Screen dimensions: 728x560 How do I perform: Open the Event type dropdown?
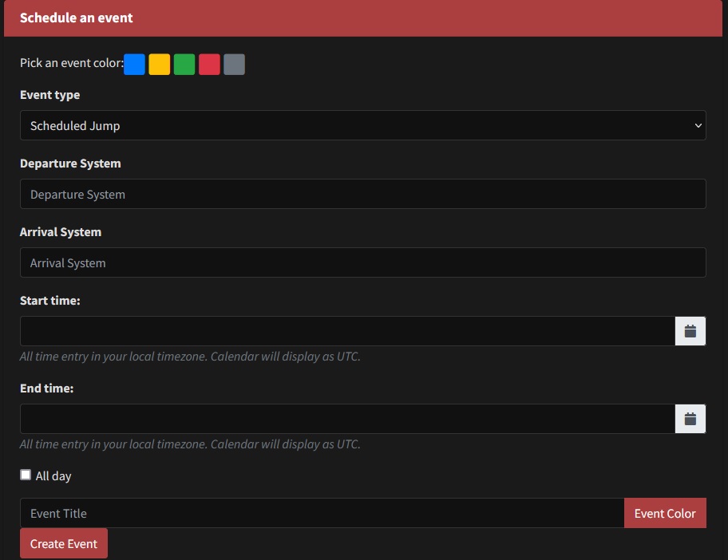(363, 125)
